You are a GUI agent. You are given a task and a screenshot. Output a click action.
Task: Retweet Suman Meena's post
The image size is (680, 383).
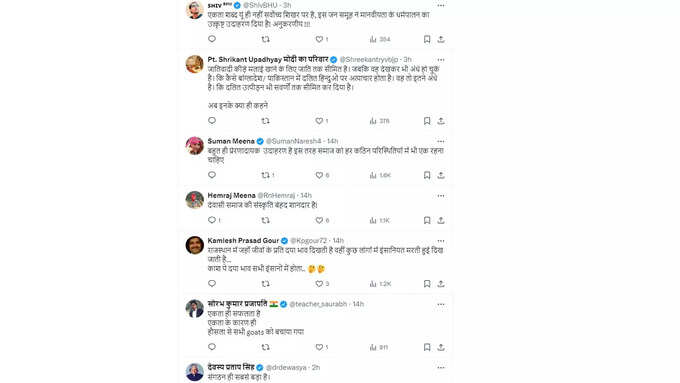[266, 175]
